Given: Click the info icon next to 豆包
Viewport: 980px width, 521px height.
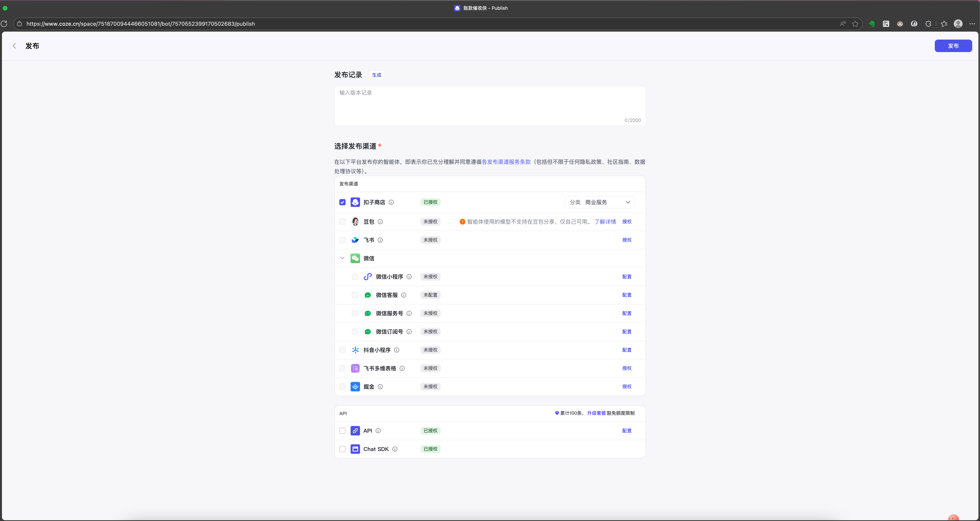Looking at the screenshot, I should [380, 222].
